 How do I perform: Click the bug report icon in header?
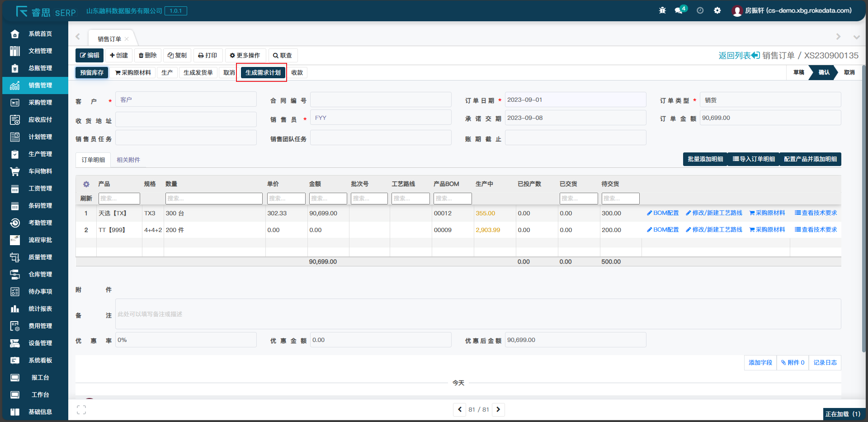(662, 10)
